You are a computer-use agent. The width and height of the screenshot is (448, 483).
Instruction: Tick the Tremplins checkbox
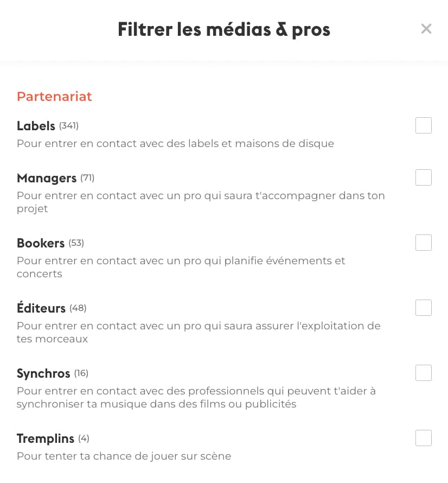[x=424, y=438]
